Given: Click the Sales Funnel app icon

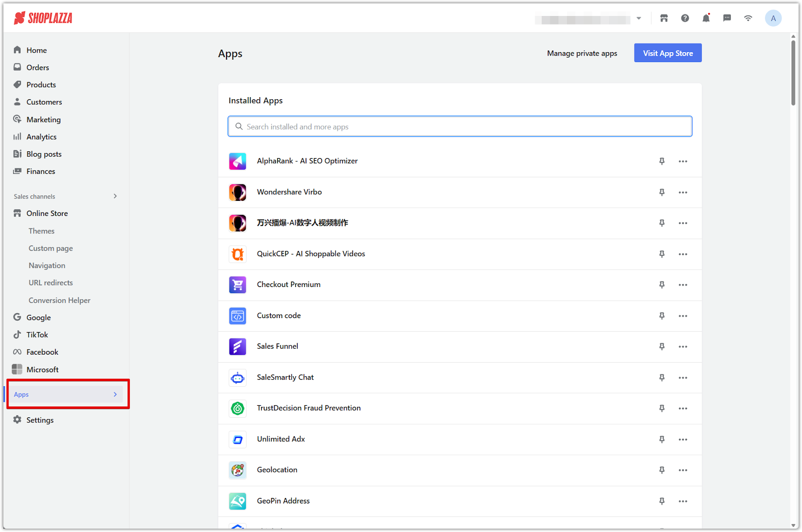Looking at the screenshot, I should click(238, 347).
